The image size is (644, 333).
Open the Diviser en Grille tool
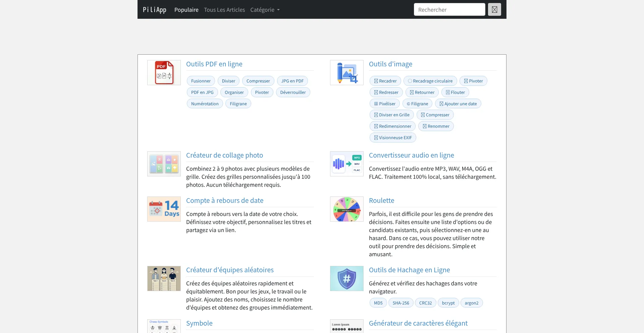(392, 115)
